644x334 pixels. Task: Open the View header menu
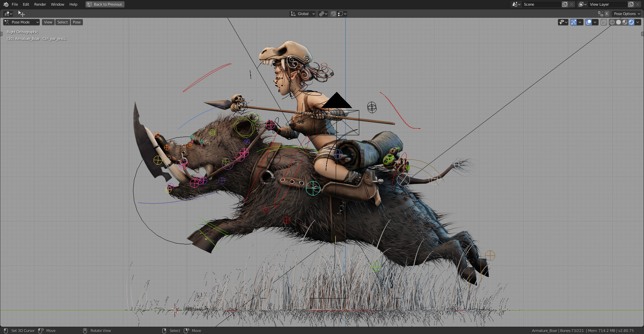point(48,22)
